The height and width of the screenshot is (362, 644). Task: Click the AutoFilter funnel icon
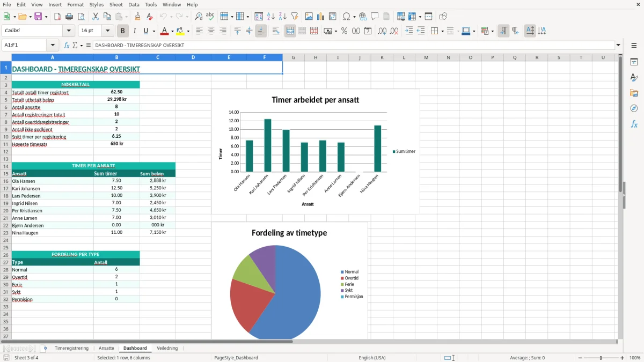(294, 17)
